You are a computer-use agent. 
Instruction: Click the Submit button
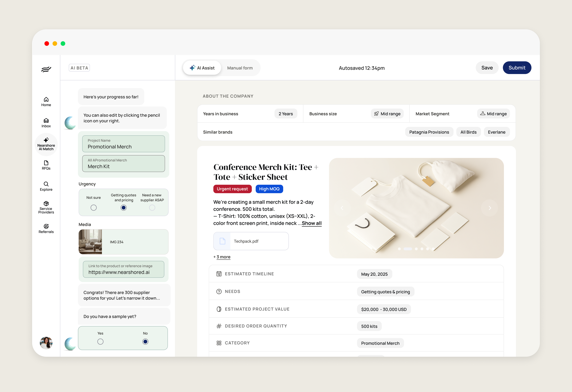click(x=517, y=68)
